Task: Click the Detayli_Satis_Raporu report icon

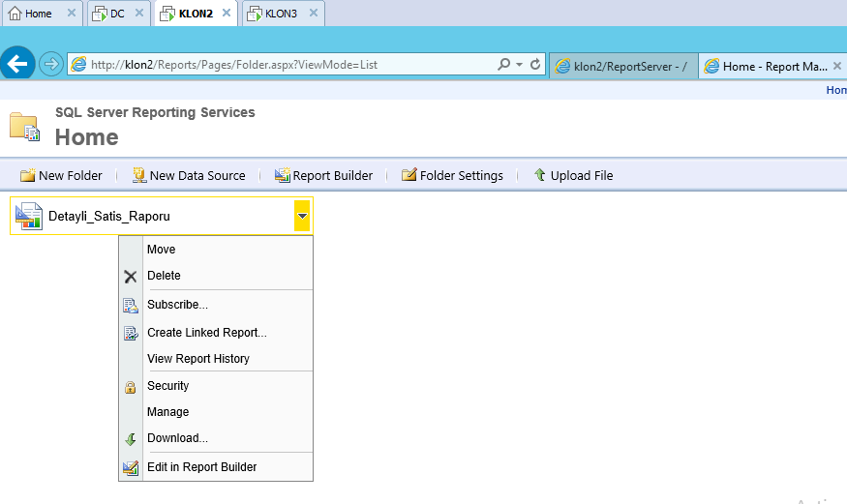Action: pyautogui.click(x=28, y=217)
